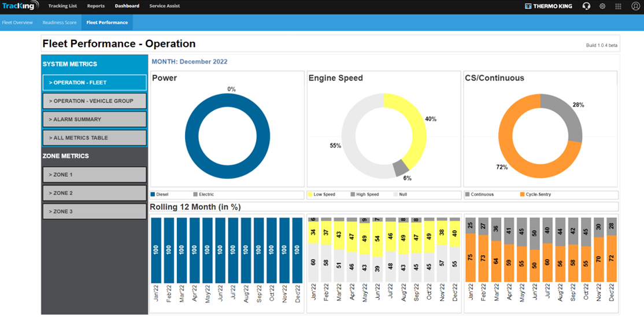Click the Thermo King brand logo
Viewport: 644px width, 317px height.
point(549,6)
